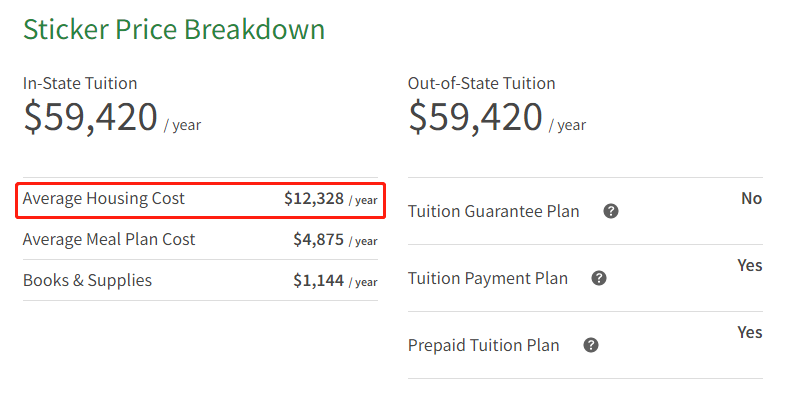The width and height of the screenshot is (785, 399).
Task: Click the Yes value for Prepaid Tuition Plan
Action: (750, 332)
